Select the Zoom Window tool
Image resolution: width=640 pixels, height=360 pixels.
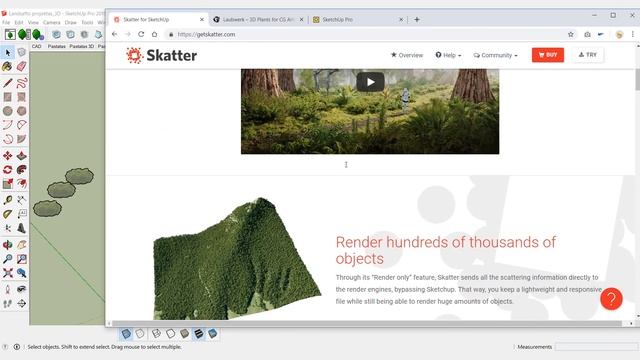[22, 259]
